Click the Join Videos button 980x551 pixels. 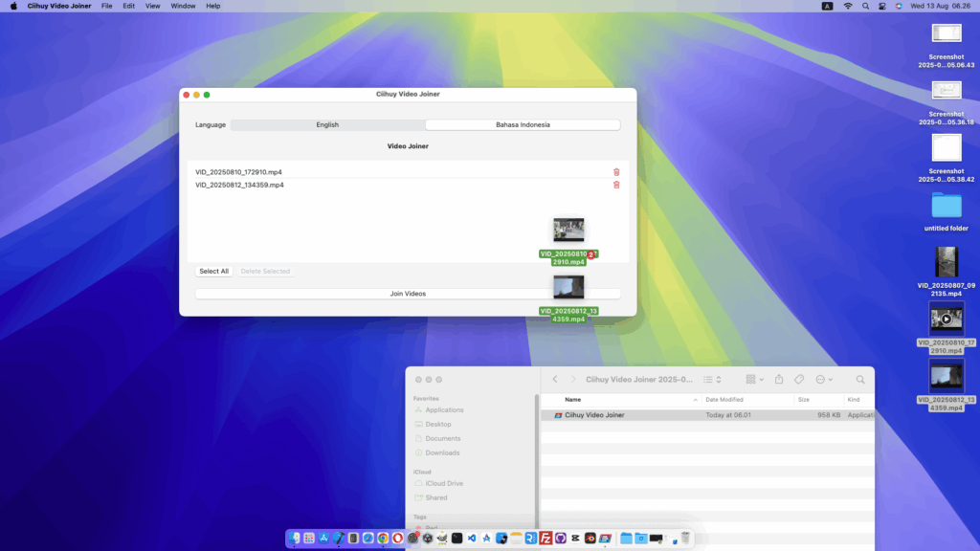point(408,294)
